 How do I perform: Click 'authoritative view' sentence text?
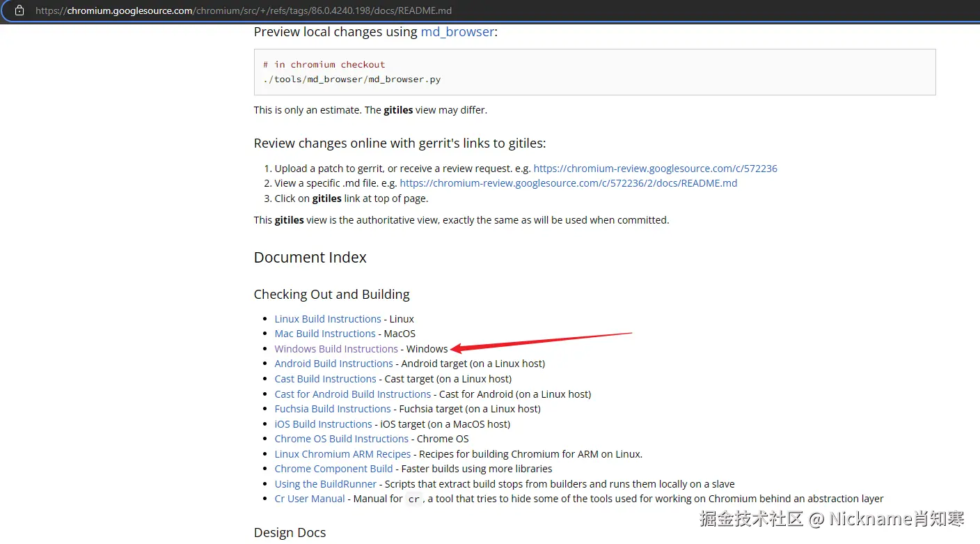pos(461,220)
